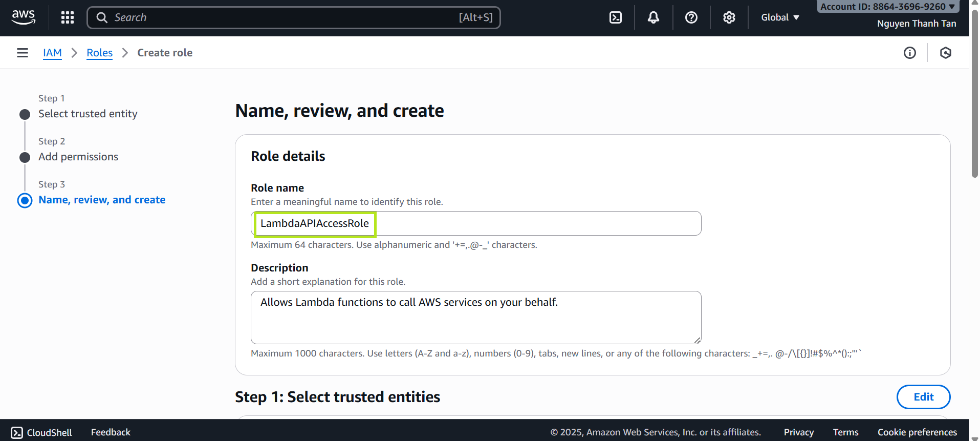Go to Step 1 Select trusted entity

point(88,114)
